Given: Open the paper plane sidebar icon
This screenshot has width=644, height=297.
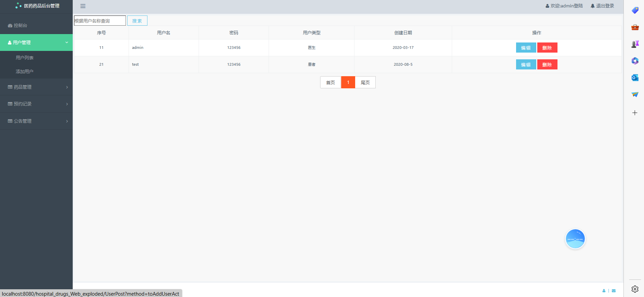Looking at the screenshot, I should pos(635,95).
